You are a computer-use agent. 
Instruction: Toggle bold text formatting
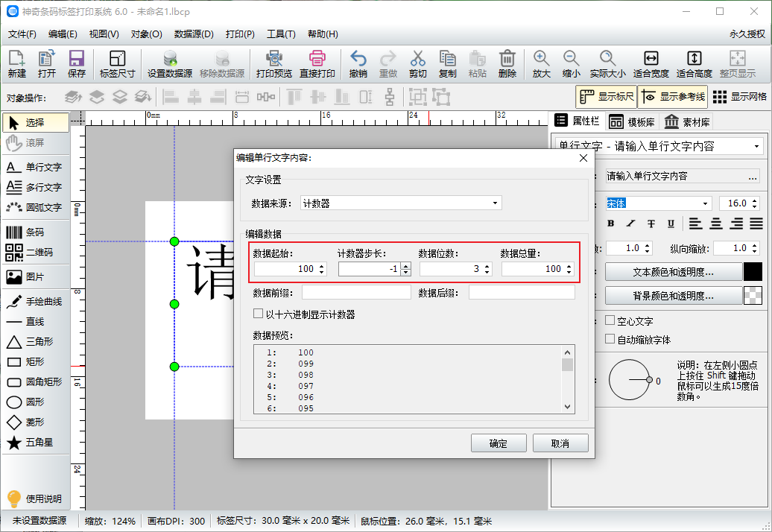click(x=610, y=224)
